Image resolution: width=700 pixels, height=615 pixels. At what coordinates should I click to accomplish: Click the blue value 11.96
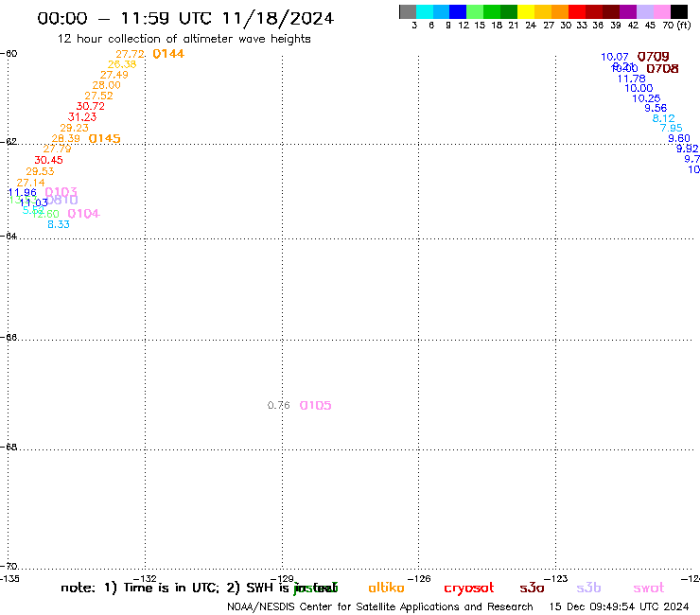click(23, 192)
